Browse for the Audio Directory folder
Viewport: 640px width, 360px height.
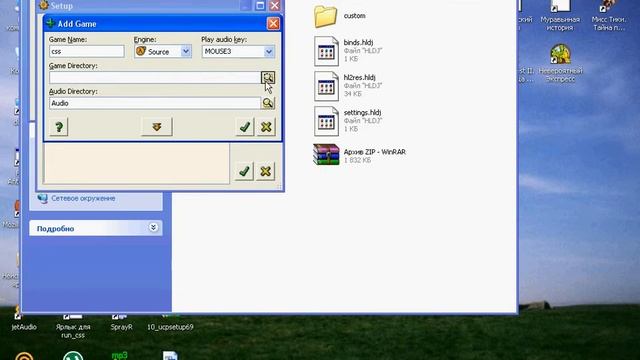268,103
